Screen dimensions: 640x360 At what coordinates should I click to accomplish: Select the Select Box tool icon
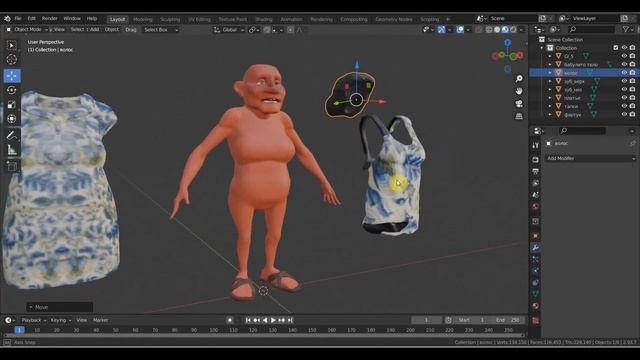[x=11, y=45]
